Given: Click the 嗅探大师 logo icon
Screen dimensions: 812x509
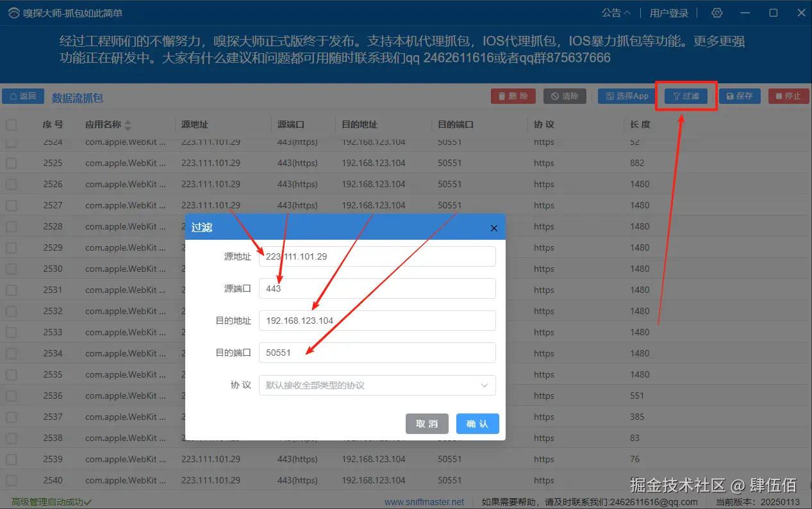Looking at the screenshot, I should tap(13, 12).
